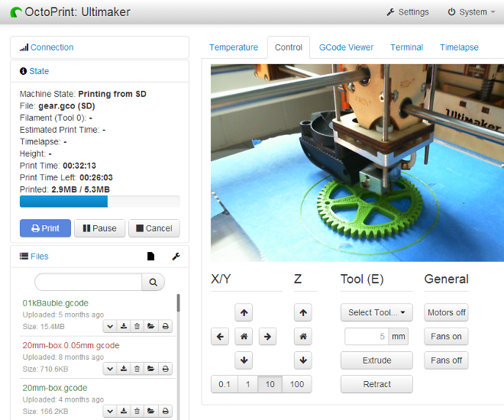This screenshot has width=504, height=420.
Task: Click the 'gear.gco (SD)' file name
Action: pyautogui.click(x=66, y=106)
